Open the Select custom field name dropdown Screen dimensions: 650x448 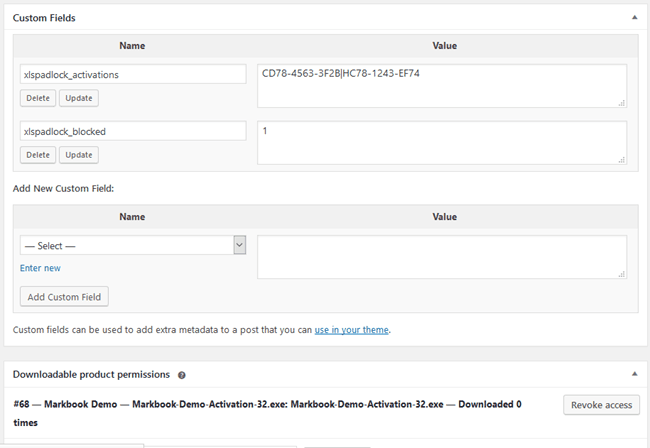pyautogui.click(x=133, y=245)
